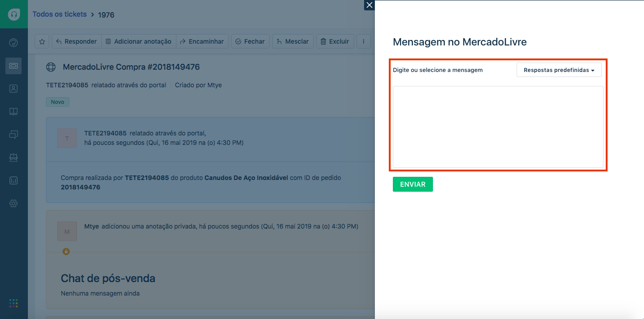Click the Responder reply button
Viewport: 644px width, 319px height.
(77, 41)
